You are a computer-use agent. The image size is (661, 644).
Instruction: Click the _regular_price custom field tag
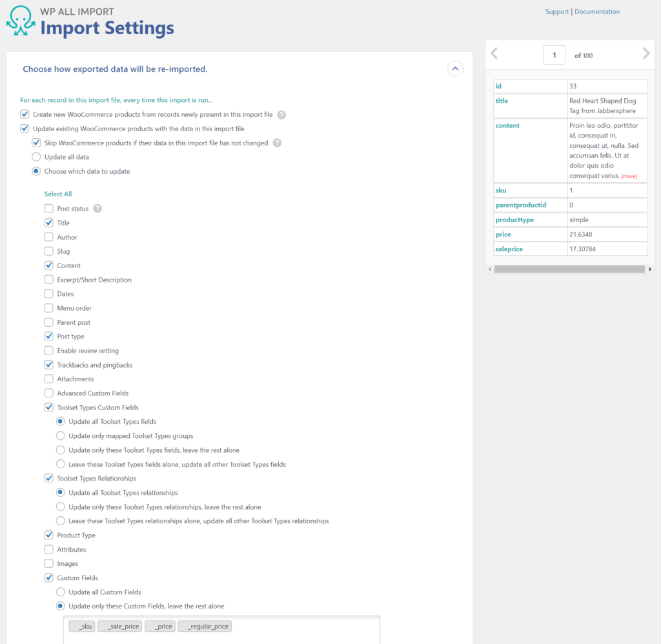[205, 627]
